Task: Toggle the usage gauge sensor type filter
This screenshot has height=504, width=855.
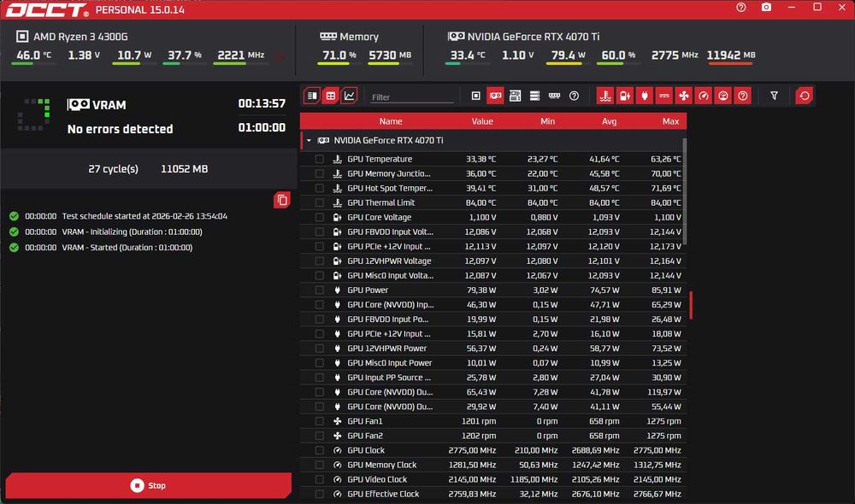Action: click(723, 96)
